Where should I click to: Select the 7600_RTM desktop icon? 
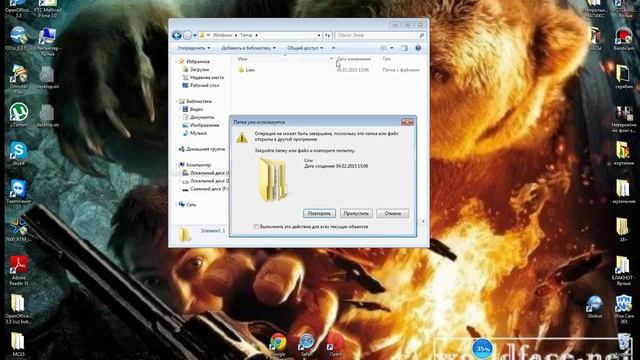(18, 229)
